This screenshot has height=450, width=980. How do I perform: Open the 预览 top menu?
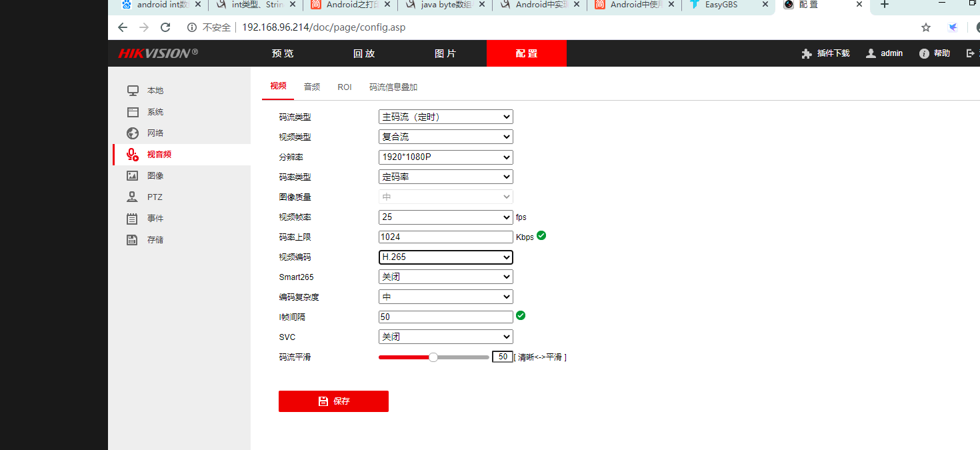(x=283, y=53)
